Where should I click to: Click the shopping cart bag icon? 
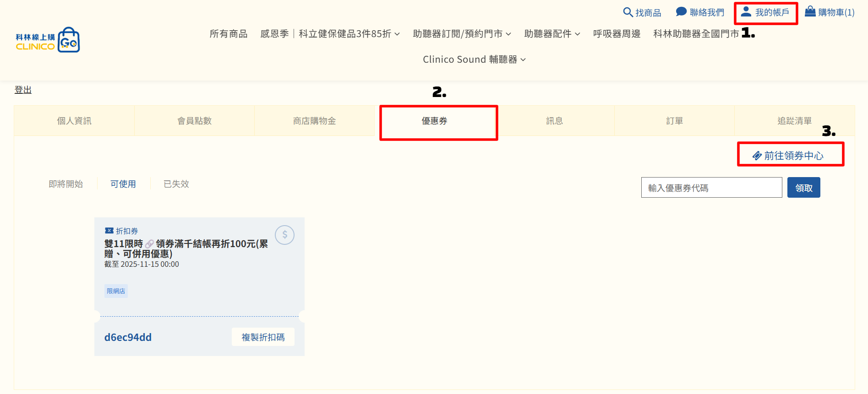(810, 11)
